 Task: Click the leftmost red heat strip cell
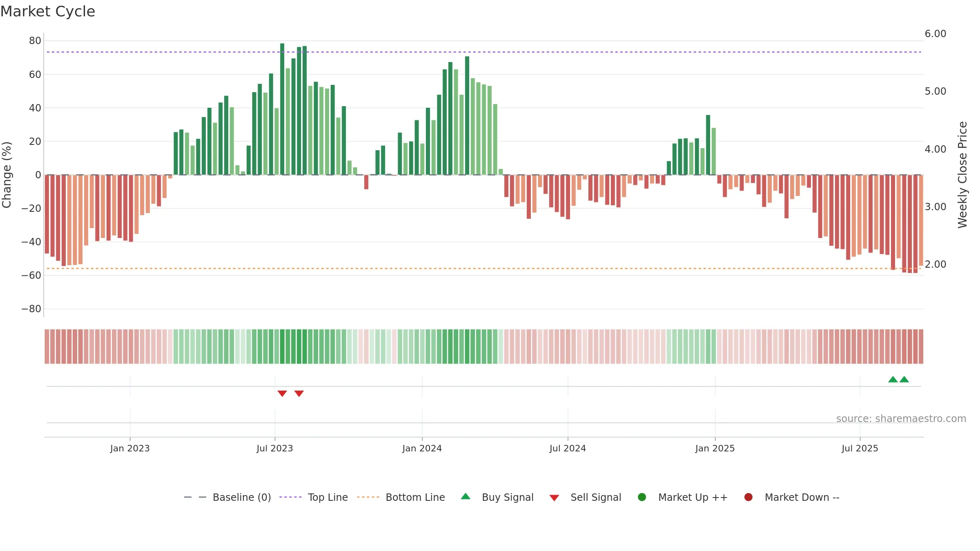tap(47, 347)
